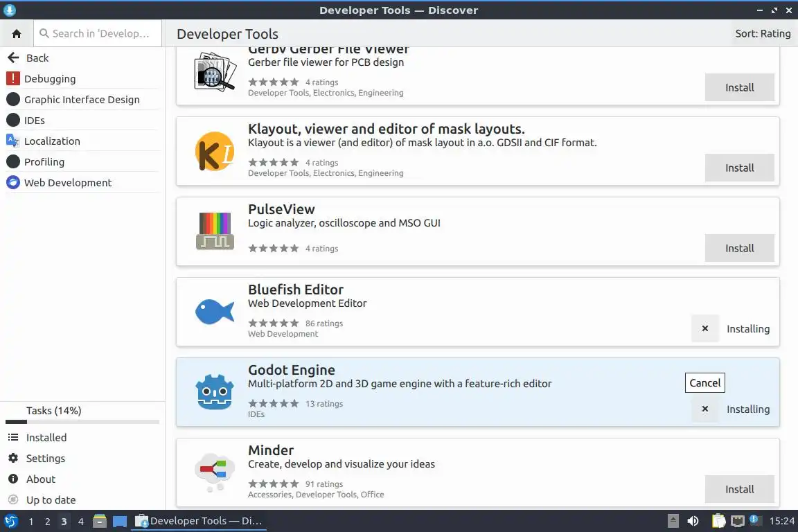Click the removable media eject tray icon
This screenshot has height=532, width=798.
[x=673, y=522]
